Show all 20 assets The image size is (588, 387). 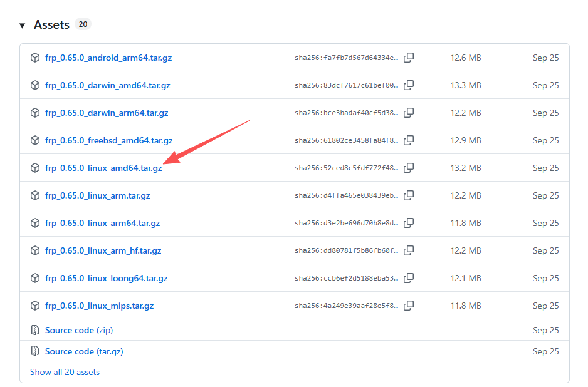pos(65,372)
